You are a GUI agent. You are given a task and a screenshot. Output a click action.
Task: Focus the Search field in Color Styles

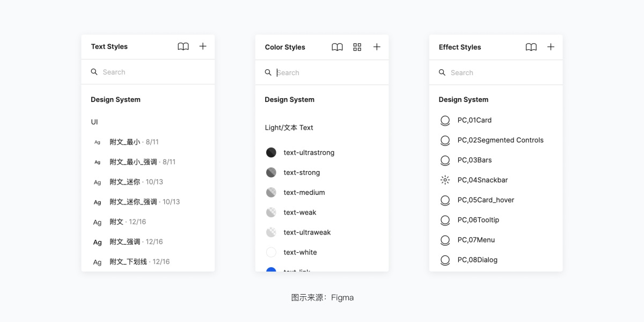point(322,72)
